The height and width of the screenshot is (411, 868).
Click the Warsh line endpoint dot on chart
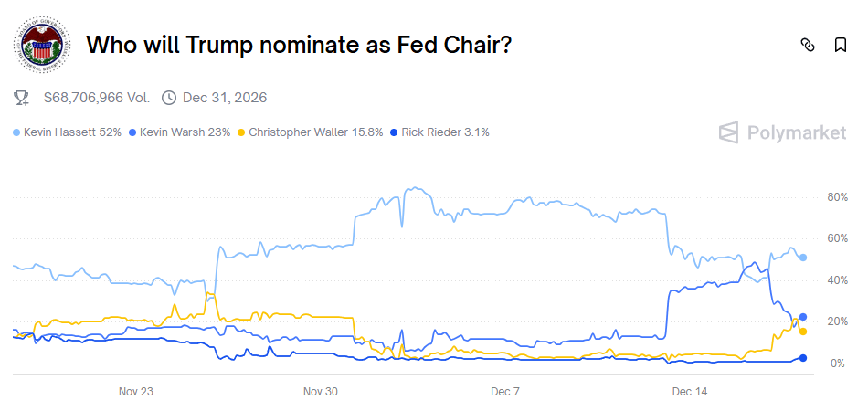click(803, 317)
